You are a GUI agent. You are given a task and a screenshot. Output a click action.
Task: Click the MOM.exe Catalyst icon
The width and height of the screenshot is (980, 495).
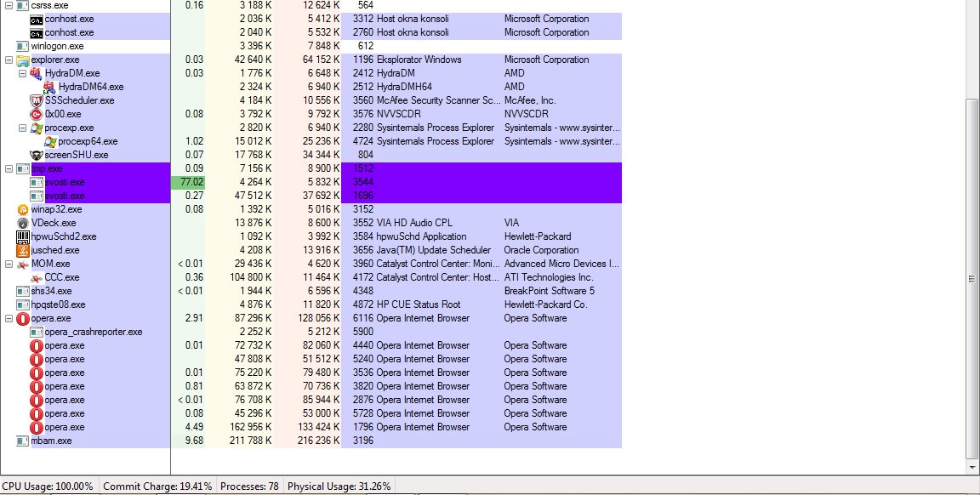click(22, 265)
